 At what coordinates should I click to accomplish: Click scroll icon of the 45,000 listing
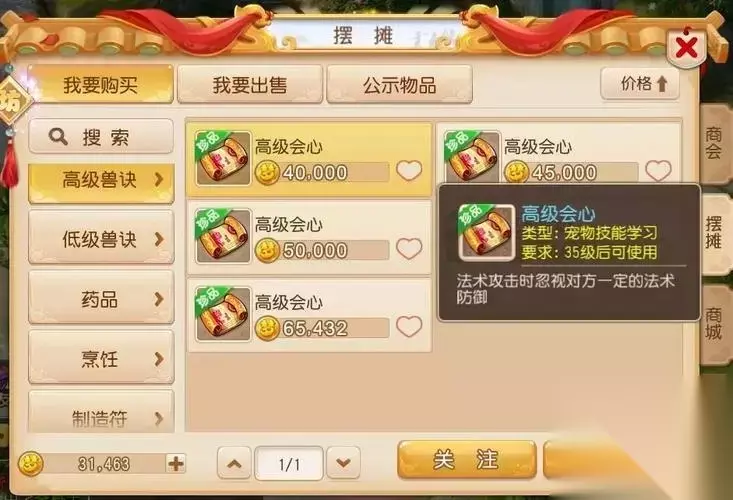pos(472,157)
